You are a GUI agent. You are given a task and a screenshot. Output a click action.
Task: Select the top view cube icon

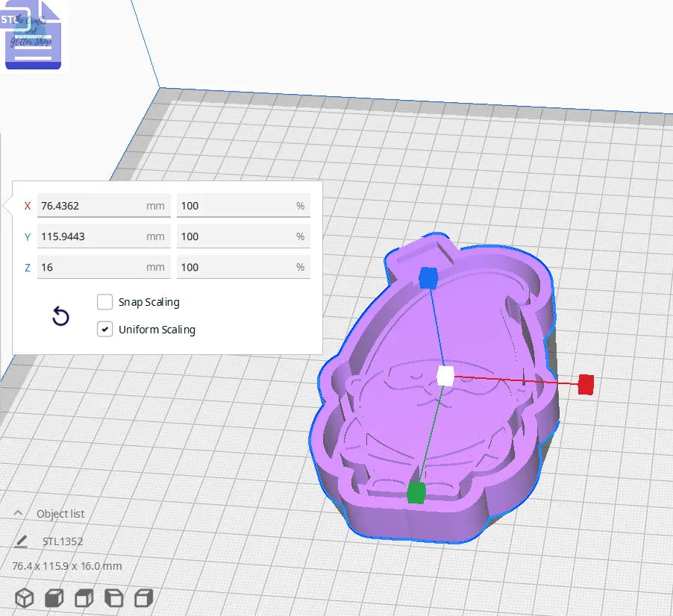coord(82,597)
